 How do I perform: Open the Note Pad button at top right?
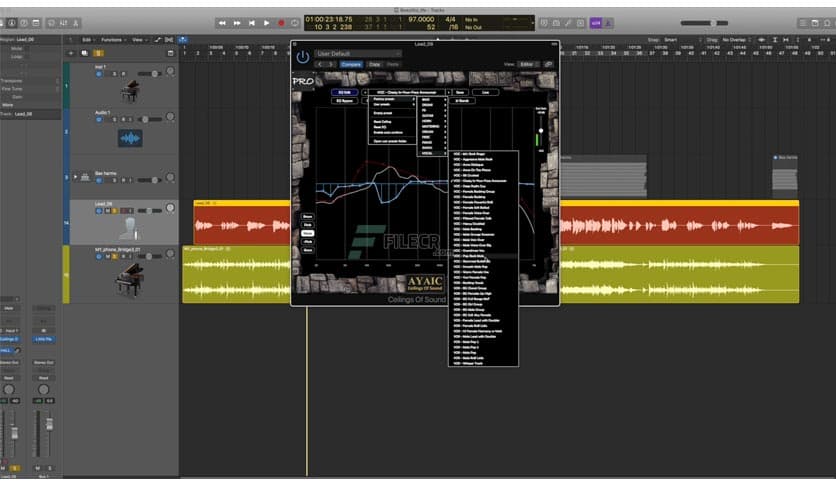815,23
